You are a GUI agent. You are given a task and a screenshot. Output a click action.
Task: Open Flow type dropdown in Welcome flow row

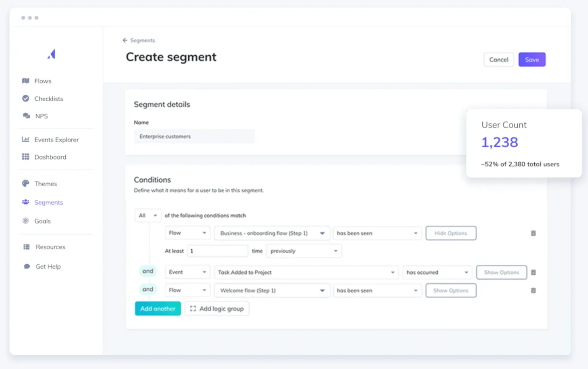pyautogui.click(x=187, y=290)
